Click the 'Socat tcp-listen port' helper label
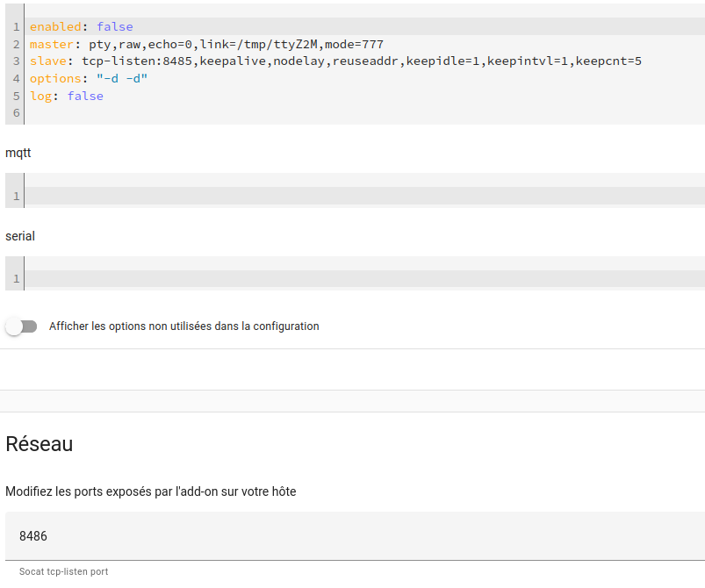This screenshot has width=705, height=588. point(63,571)
